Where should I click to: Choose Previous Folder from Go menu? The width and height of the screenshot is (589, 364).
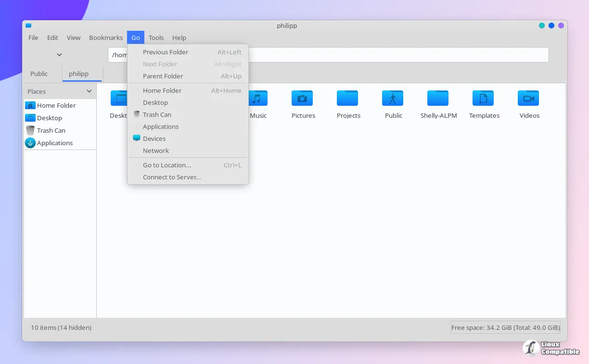(188, 52)
